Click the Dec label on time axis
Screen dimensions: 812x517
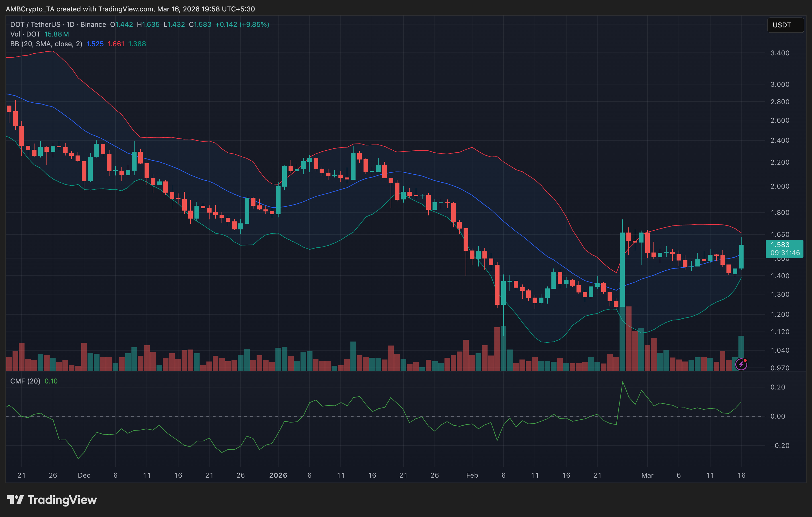pos(84,475)
